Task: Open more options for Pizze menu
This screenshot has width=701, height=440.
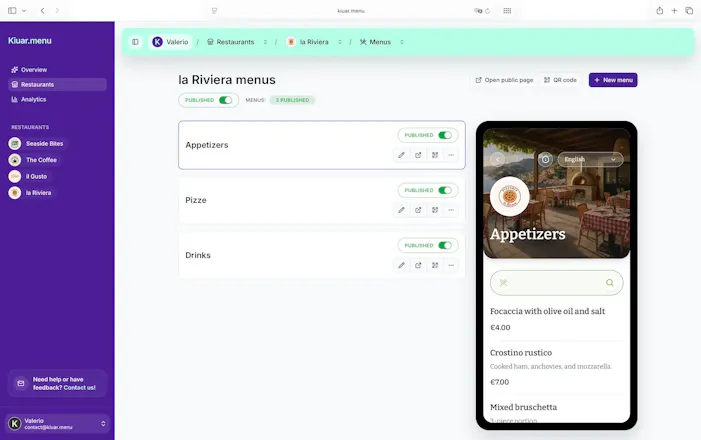Action: 451,210
